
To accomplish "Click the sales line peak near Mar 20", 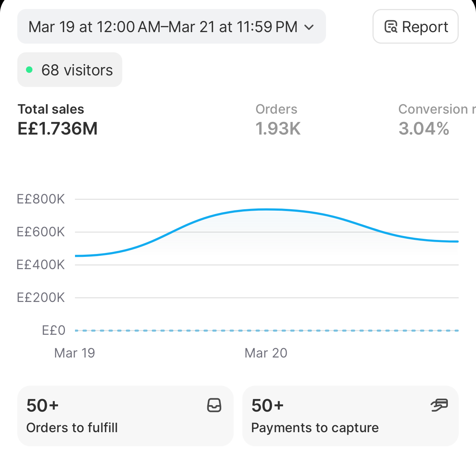I will coord(266,209).
